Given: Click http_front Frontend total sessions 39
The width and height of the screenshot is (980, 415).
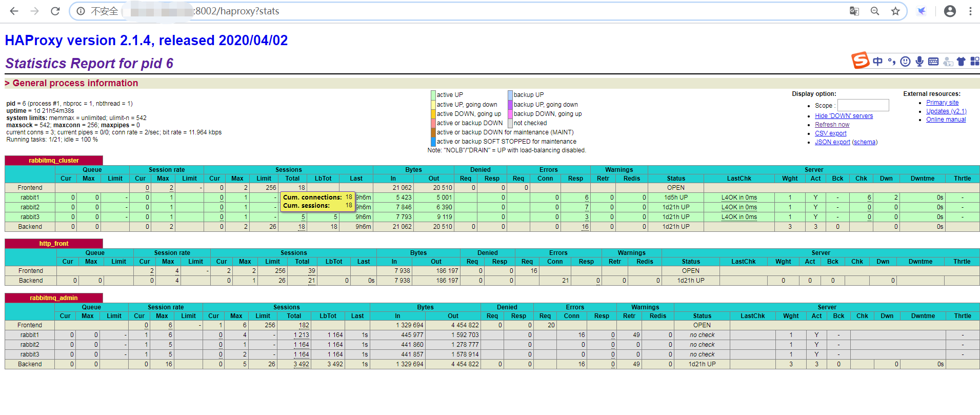Looking at the screenshot, I should coord(312,271).
